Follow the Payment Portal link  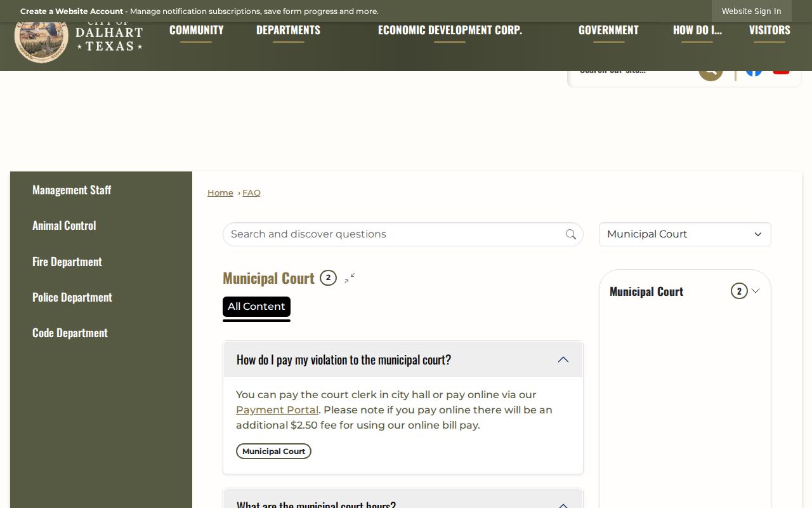277,410
